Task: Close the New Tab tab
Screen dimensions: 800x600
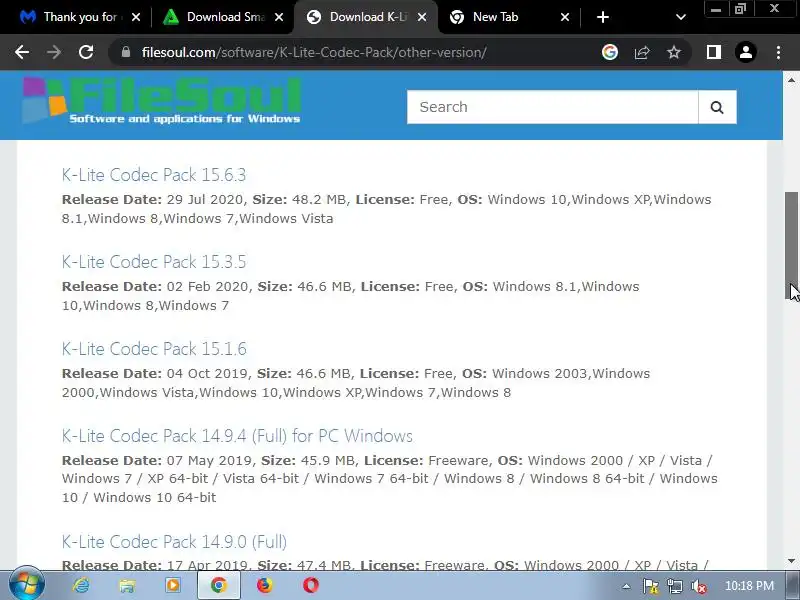Action: tap(565, 17)
